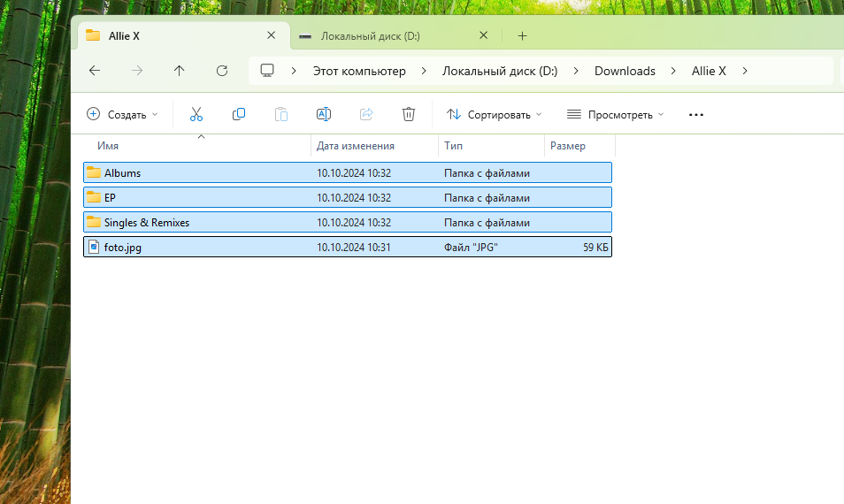The height and width of the screenshot is (504, 844).
Task: Click the Cut scissors icon
Action: (196, 114)
